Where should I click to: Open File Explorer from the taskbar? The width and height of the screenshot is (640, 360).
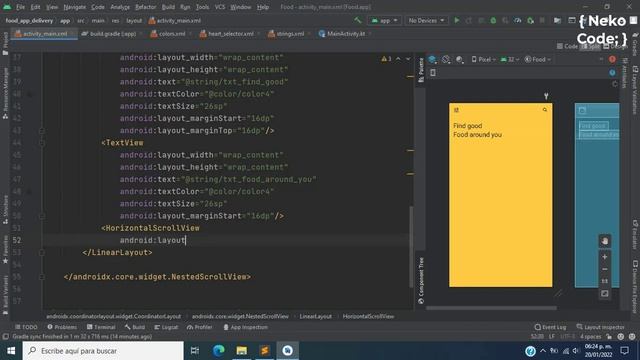click(242, 351)
